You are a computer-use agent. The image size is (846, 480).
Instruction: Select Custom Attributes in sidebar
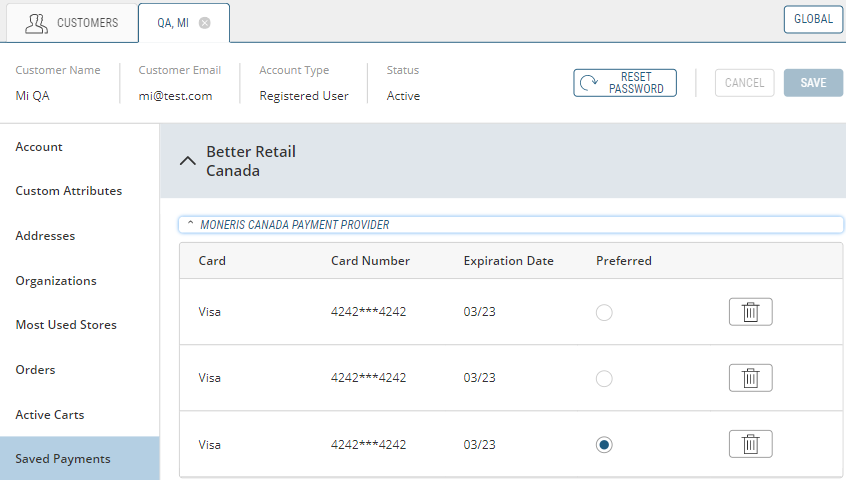pos(68,191)
